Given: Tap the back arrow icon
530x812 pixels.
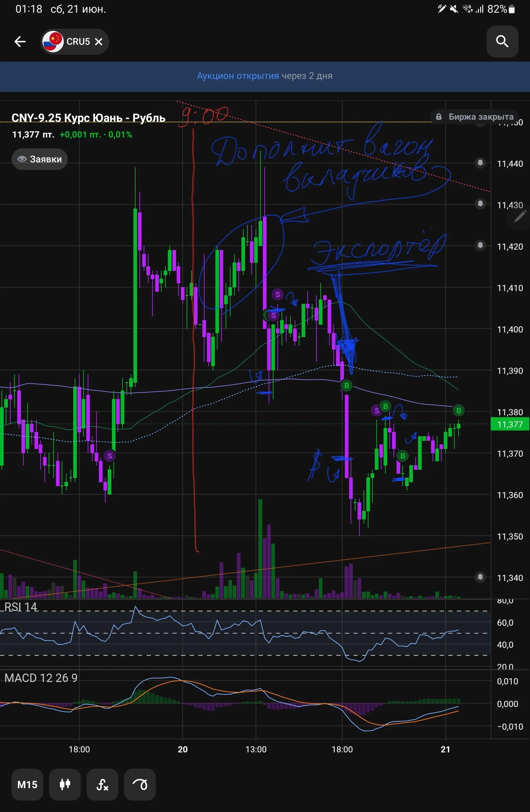Looking at the screenshot, I should (20, 42).
